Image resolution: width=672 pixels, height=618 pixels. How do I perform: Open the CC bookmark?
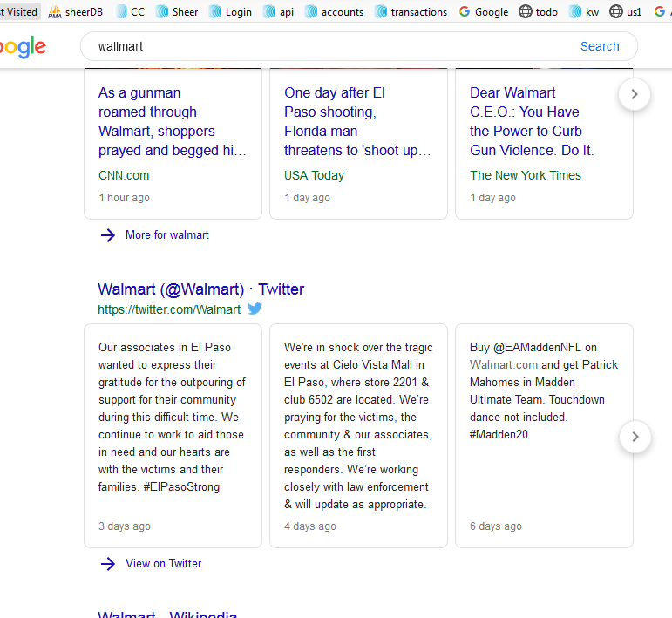[x=130, y=11]
